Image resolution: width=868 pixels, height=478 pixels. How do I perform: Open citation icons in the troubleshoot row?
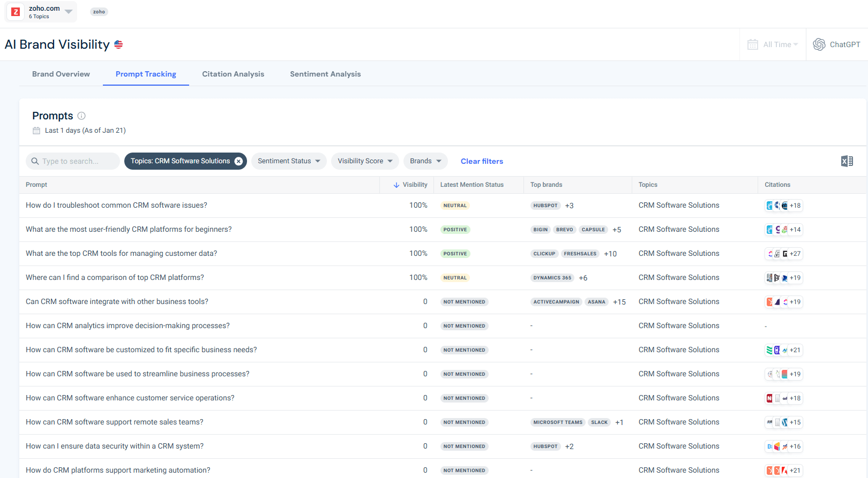[x=783, y=206]
